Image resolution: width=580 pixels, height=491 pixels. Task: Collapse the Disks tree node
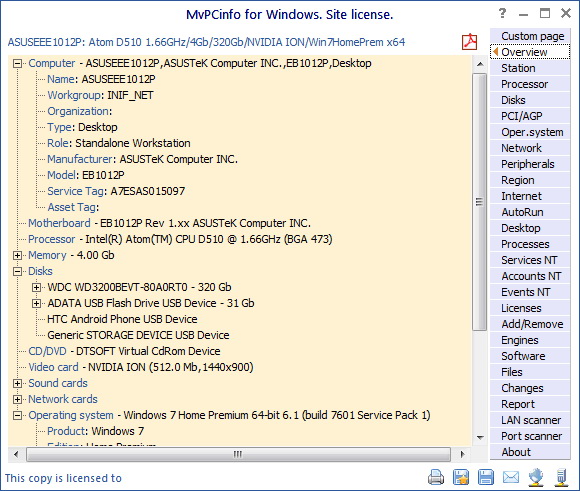[x=17, y=271]
